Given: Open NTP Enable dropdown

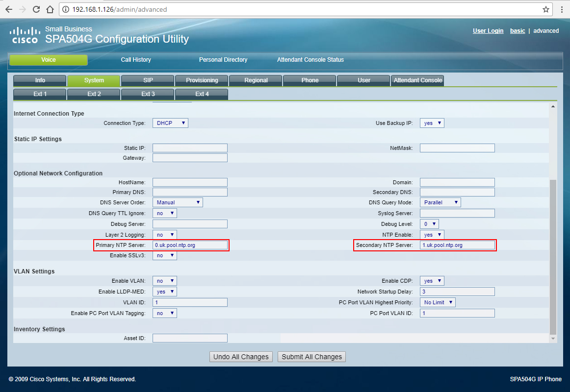Looking at the screenshot, I should click(432, 235).
